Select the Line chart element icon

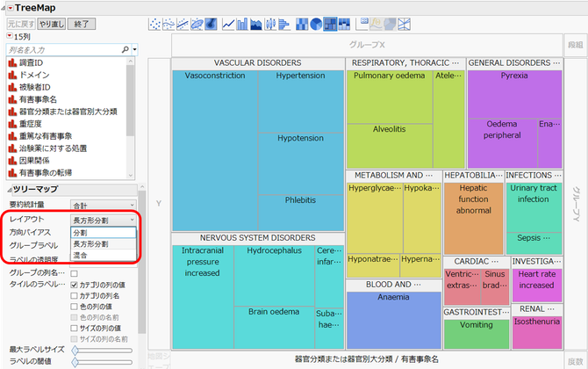click(228, 25)
